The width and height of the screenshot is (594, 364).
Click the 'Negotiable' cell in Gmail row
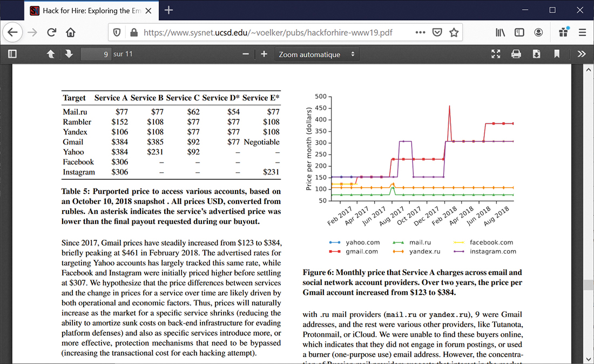pyautogui.click(x=262, y=142)
